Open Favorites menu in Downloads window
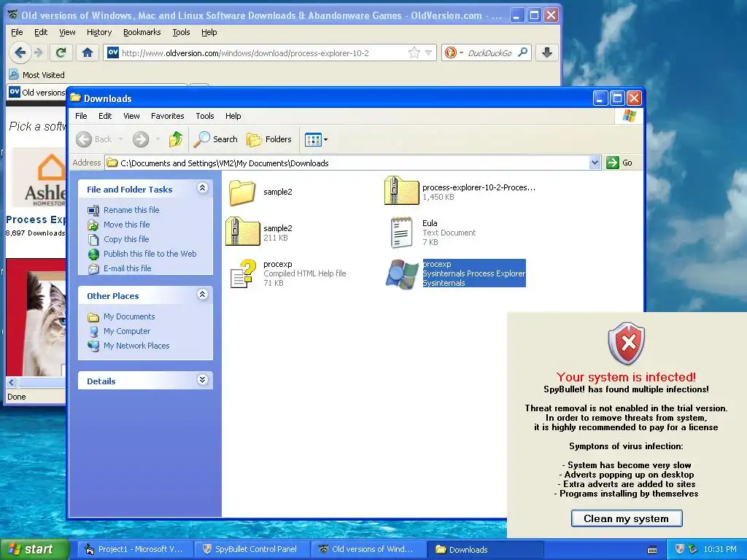The height and width of the screenshot is (560, 747). pos(167,116)
